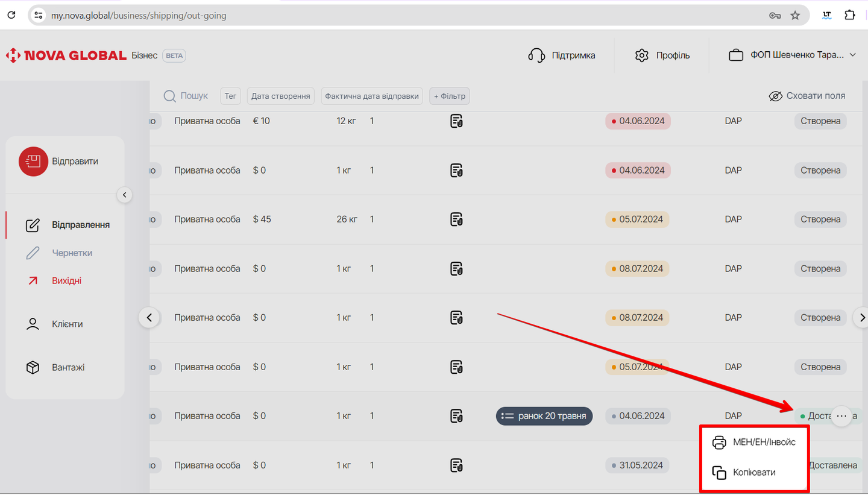Viewport: 868px width, 495px height.
Task: Open Профіль settings gear
Action: tap(641, 55)
